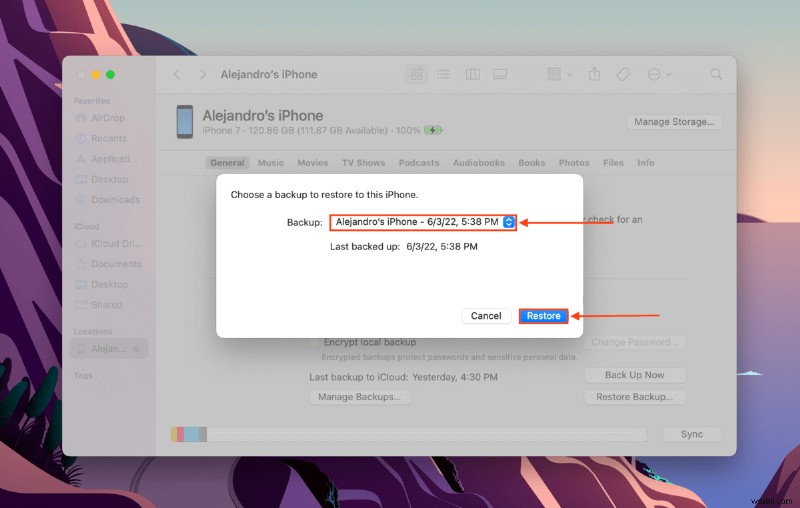
Task: Open Documents under iCloud
Action: click(x=116, y=264)
